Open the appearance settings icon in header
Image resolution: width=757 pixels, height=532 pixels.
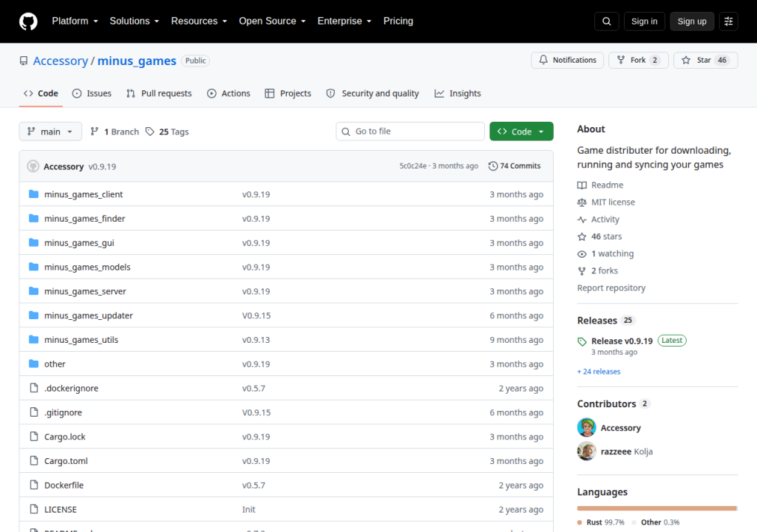(x=728, y=21)
